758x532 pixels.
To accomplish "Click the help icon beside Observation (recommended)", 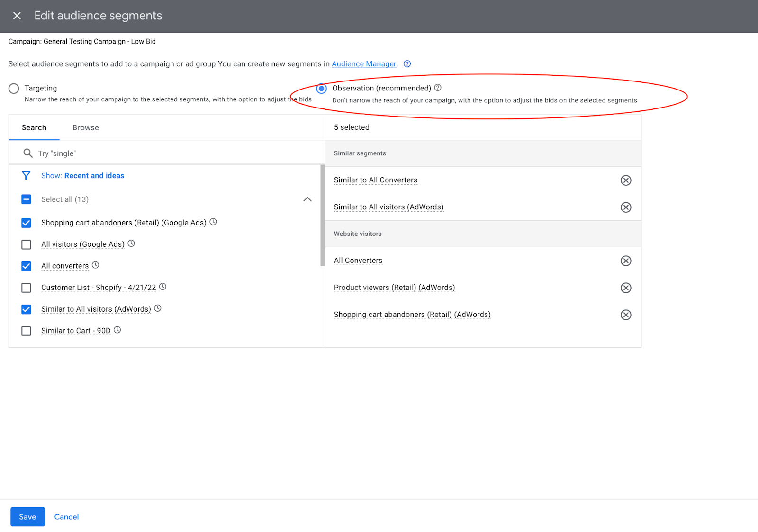I will pos(438,88).
